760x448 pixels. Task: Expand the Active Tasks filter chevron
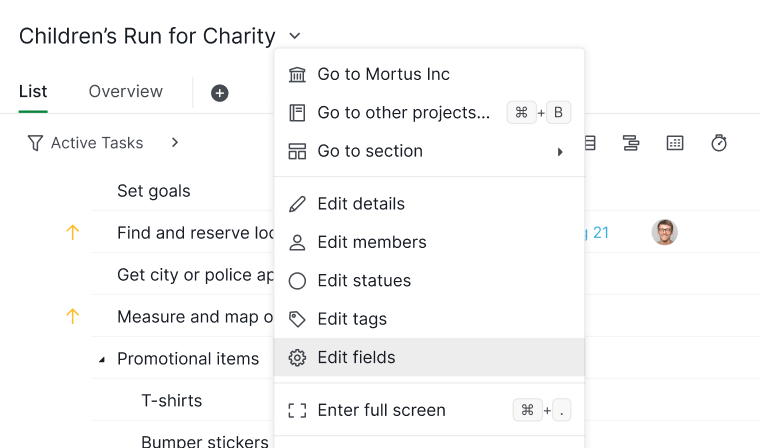point(175,143)
